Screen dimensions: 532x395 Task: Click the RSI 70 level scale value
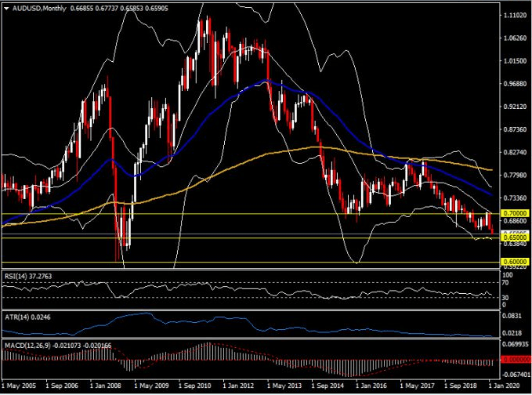coord(505,283)
